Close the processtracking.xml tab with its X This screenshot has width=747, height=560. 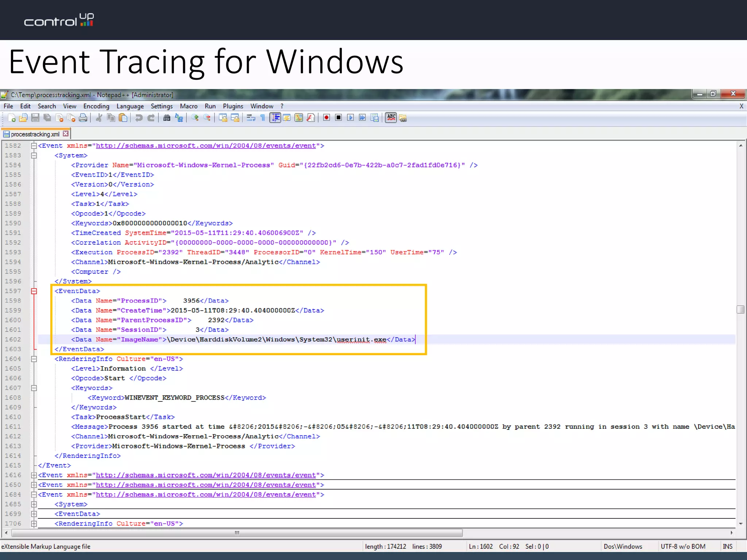point(66,134)
